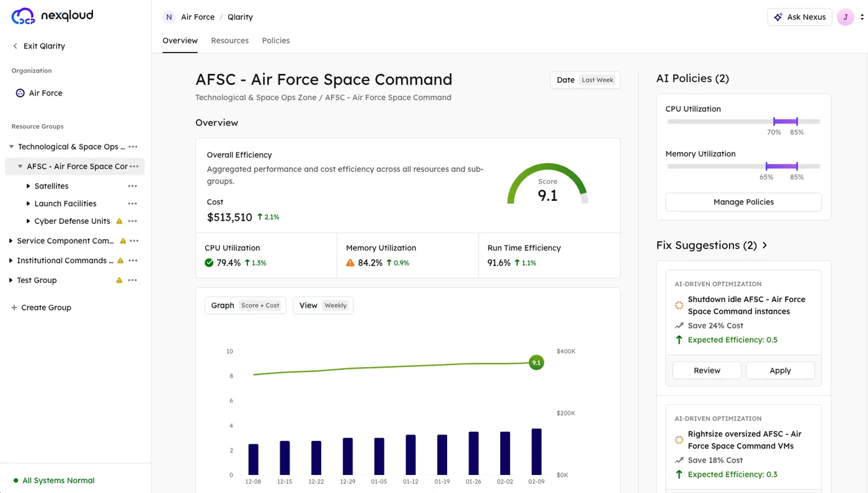Click the 12-08 bar in the cost chart
The image size is (868, 493).
point(253,460)
